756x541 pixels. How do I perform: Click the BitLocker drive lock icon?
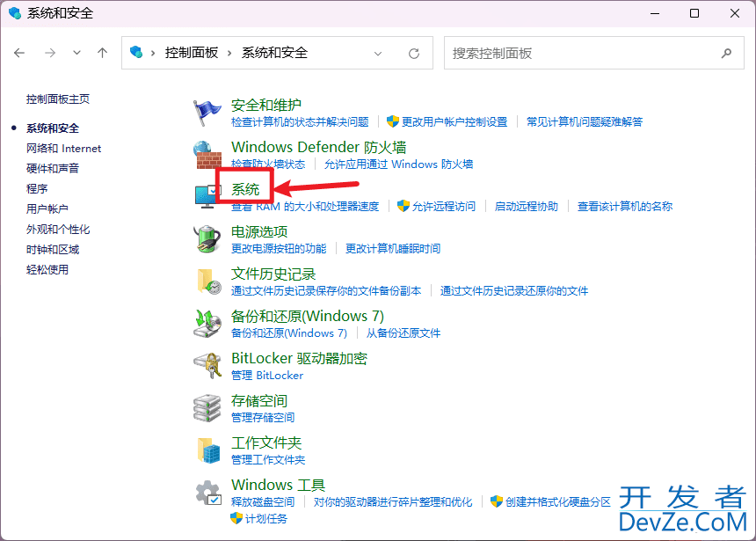click(x=207, y=366)
